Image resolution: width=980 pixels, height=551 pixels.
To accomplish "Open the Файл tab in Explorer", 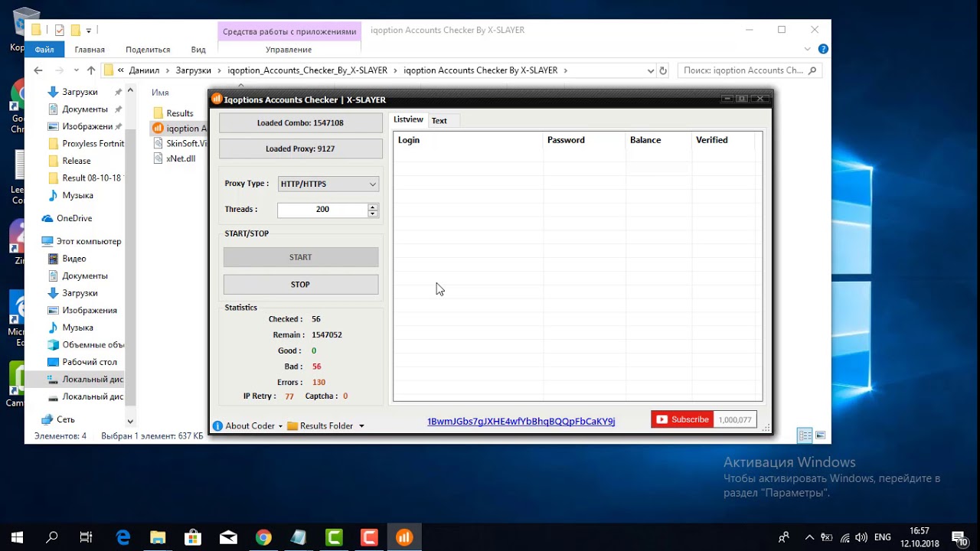I will point(44,50).
